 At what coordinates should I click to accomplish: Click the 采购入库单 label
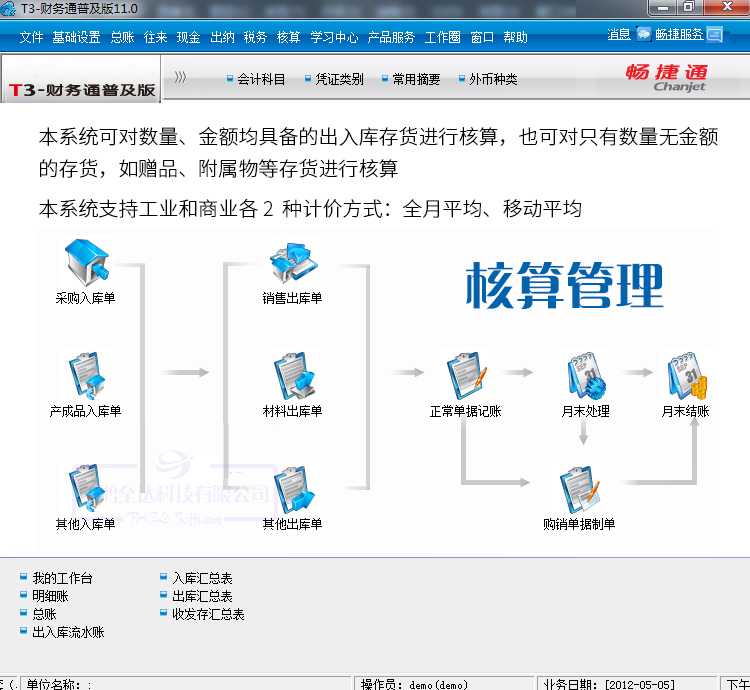[86, 298]
